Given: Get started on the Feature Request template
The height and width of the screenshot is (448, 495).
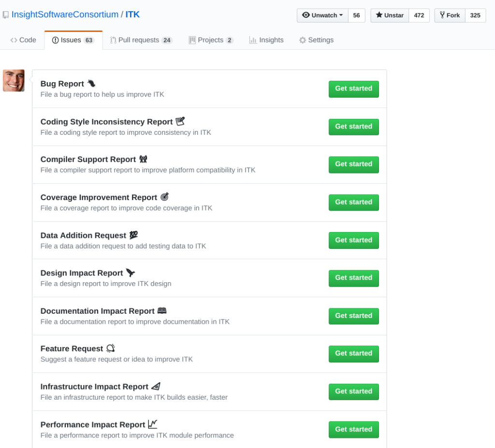Looking at the screenshot, I should point(353,353).
